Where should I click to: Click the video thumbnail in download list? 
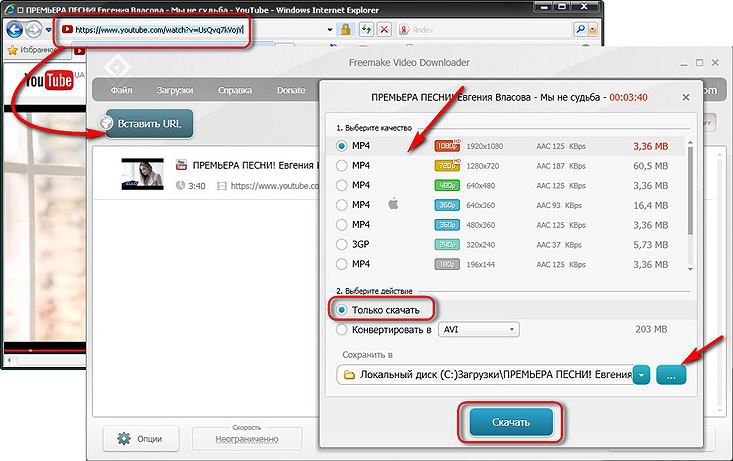[143, 173]
